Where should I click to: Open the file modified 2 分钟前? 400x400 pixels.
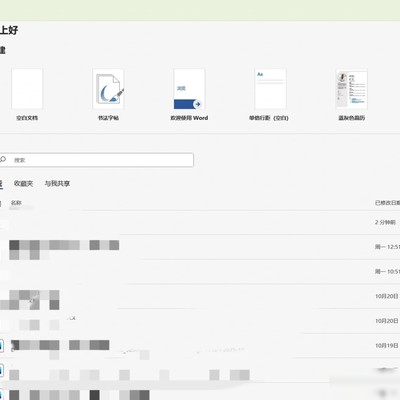[200, 222]
